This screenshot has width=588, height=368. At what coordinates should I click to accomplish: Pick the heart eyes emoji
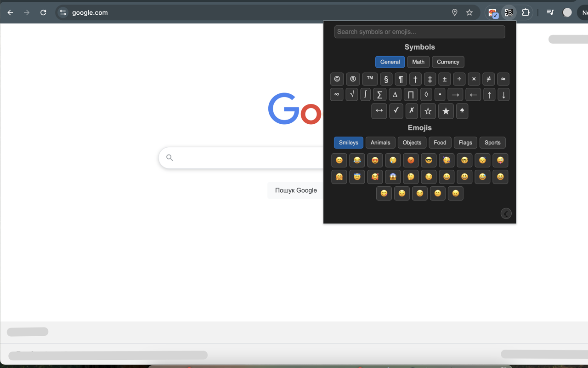pos(375,160)
